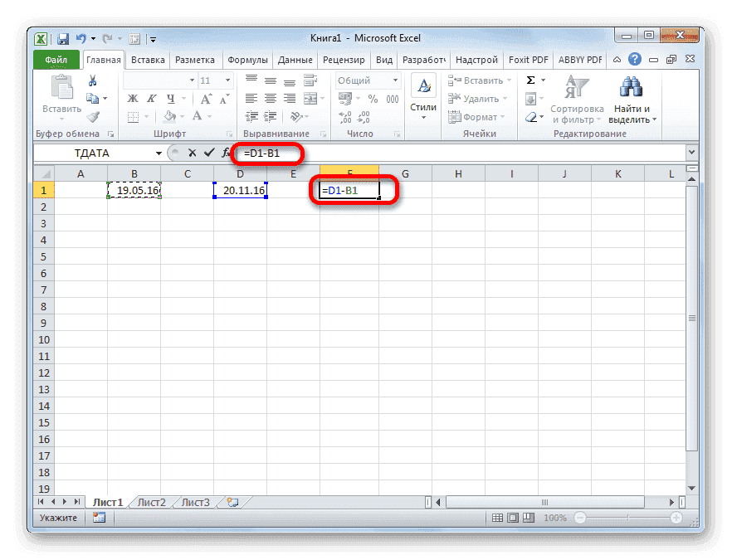
Task: Apply the Fill Color bucket icon
Action: tap(168, 116)
